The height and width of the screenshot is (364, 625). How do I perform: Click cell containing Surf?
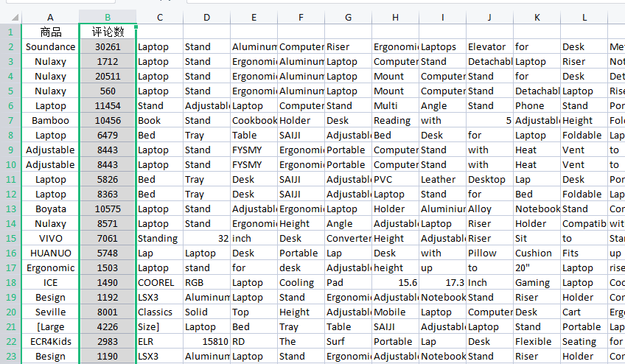(348, 342)
